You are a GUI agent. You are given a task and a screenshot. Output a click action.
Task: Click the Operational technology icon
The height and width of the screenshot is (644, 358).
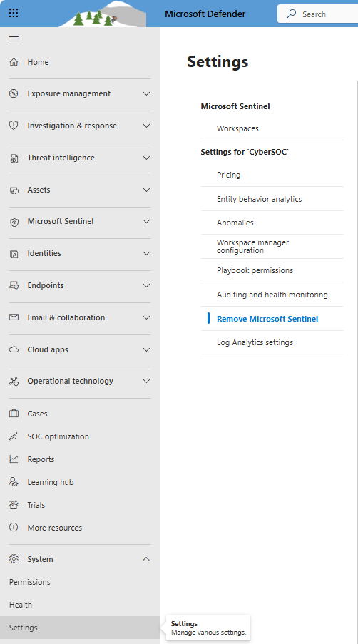click(14, 382)
